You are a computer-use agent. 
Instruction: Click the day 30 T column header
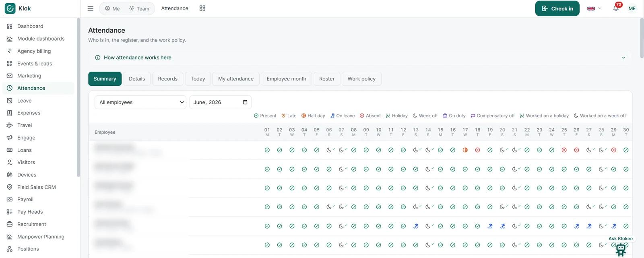(626, 132)
